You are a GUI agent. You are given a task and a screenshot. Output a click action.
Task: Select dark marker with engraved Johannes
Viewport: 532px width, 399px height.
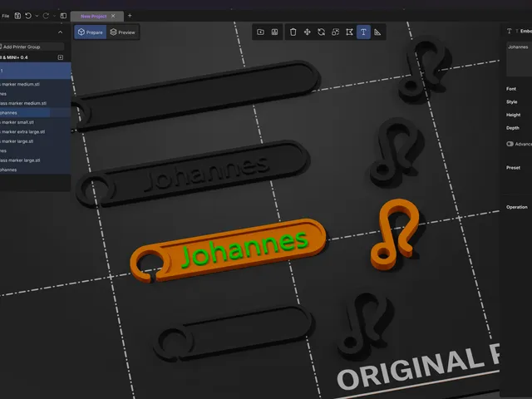tap(193, 174)
